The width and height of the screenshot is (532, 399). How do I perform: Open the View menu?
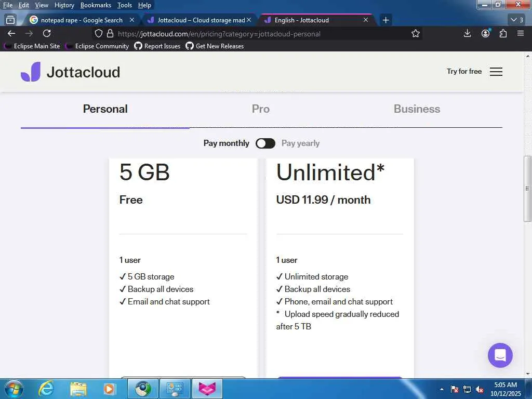click(x=42, y=5)
